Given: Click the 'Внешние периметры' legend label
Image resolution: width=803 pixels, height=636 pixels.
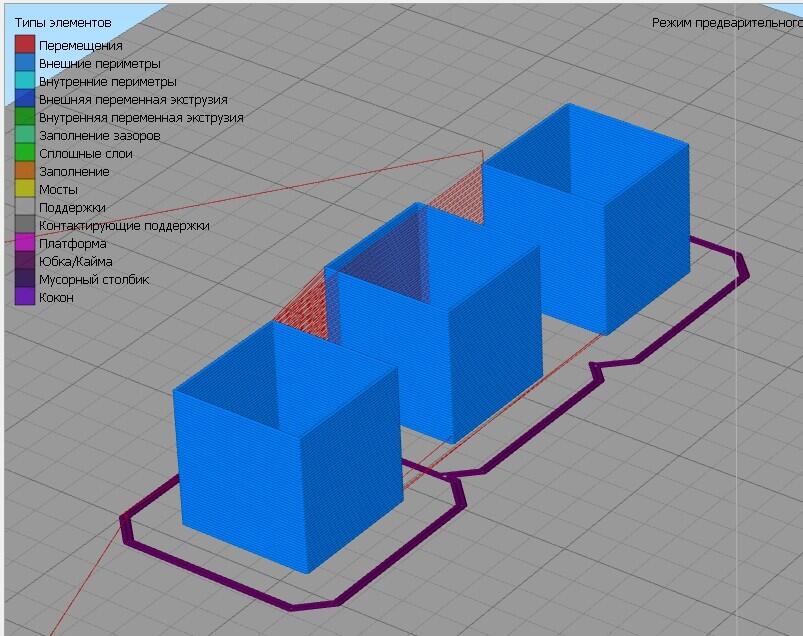Looking at the screenshot, I should pos(99,63).
